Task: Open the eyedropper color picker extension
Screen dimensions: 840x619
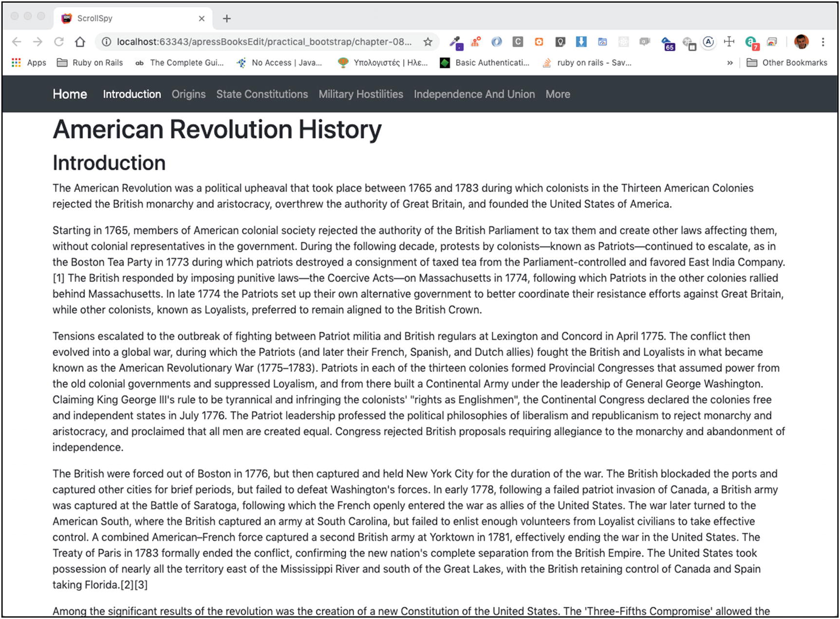Action: click(x=456, y=42)
